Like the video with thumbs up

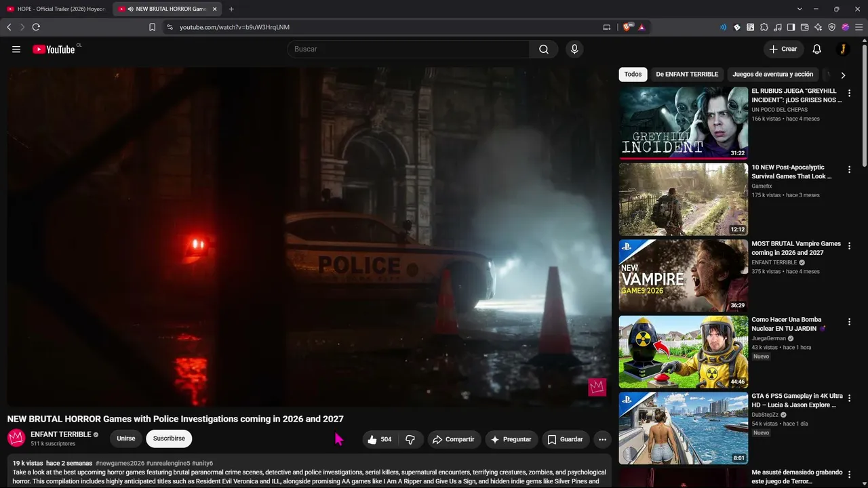point(380,439)
